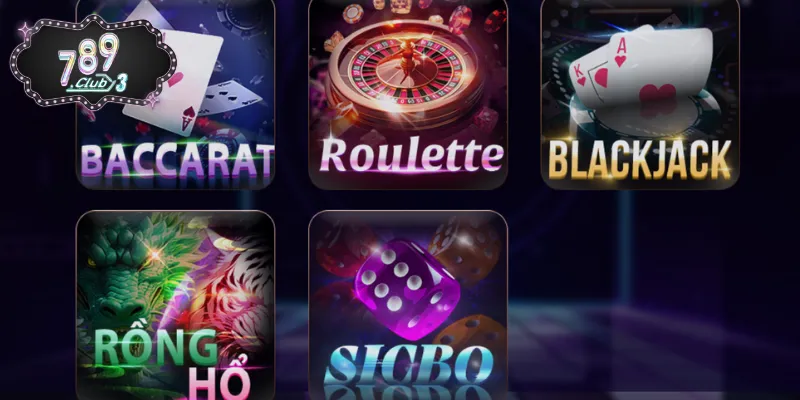Click the purple BACCARAT title text

178,160
